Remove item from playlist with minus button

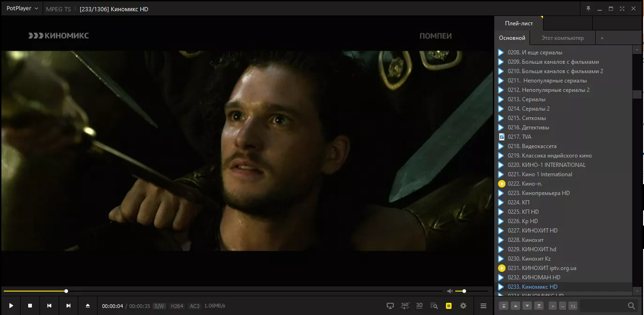point(562,306)
